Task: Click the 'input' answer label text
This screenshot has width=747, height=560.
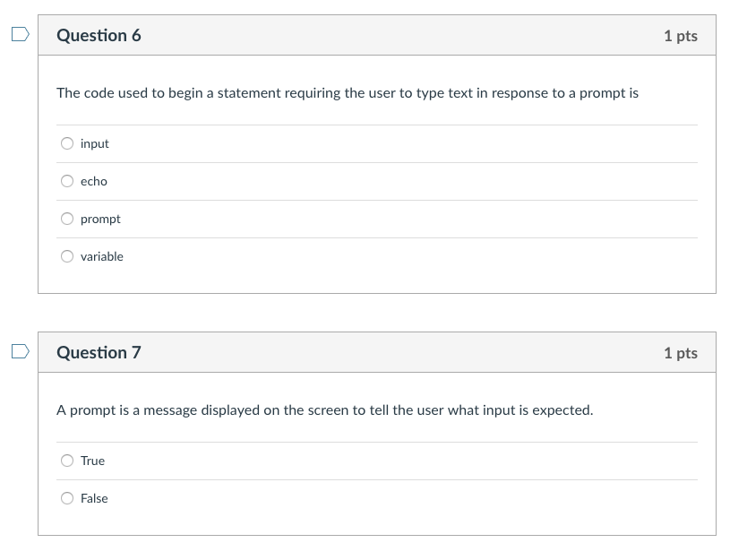Action: pos(94,143)
